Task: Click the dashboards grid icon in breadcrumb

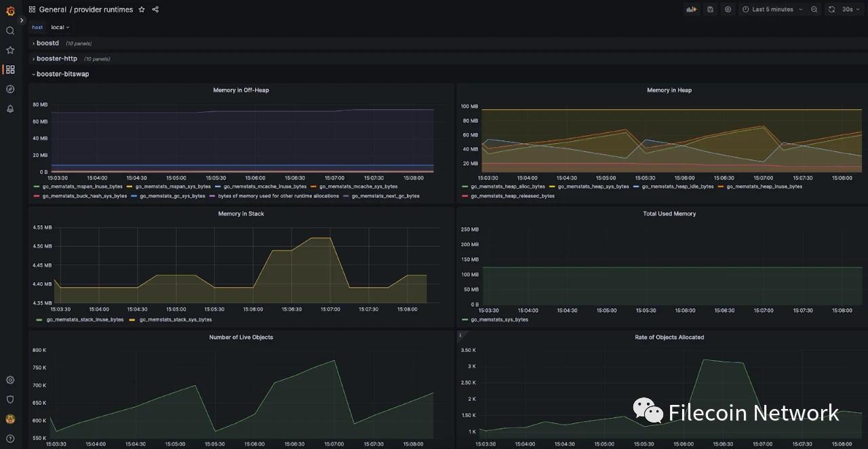Action: [32, 9]
